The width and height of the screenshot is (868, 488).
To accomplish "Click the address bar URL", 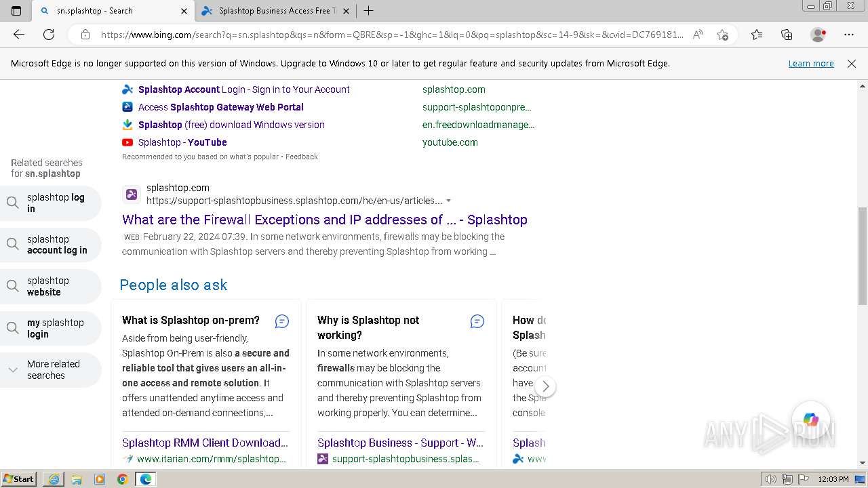I will pyautogui.click(x=391, y=35).
